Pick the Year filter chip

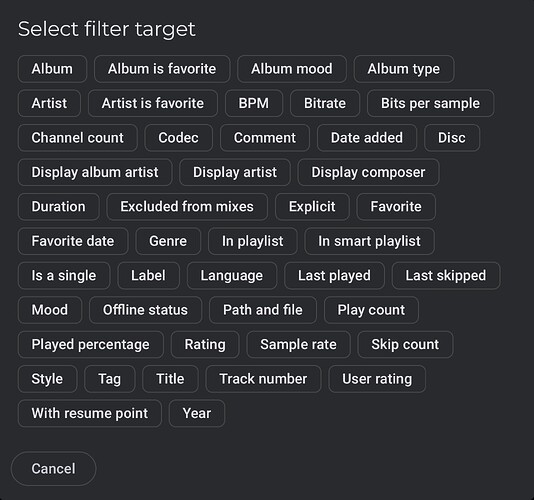[x=197, y=413]
